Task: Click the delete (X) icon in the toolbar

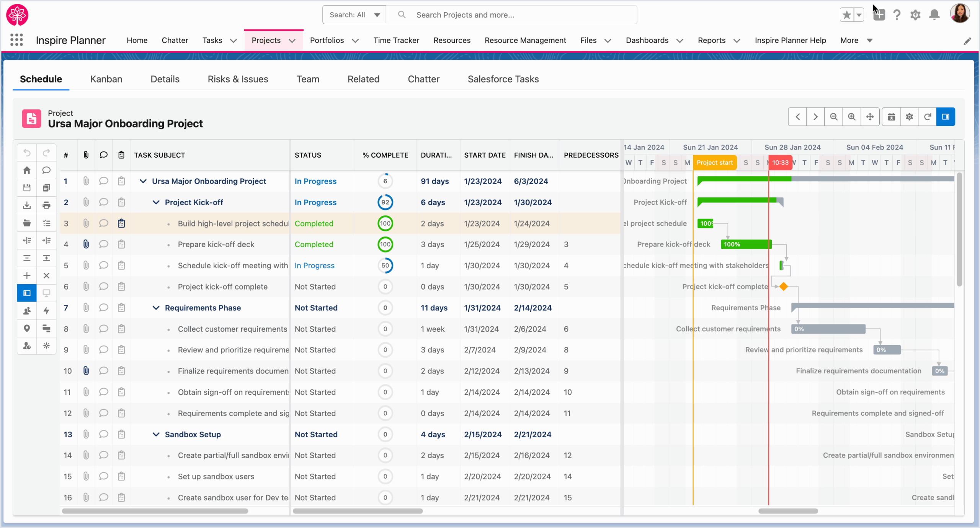Action: pos(46,275)
